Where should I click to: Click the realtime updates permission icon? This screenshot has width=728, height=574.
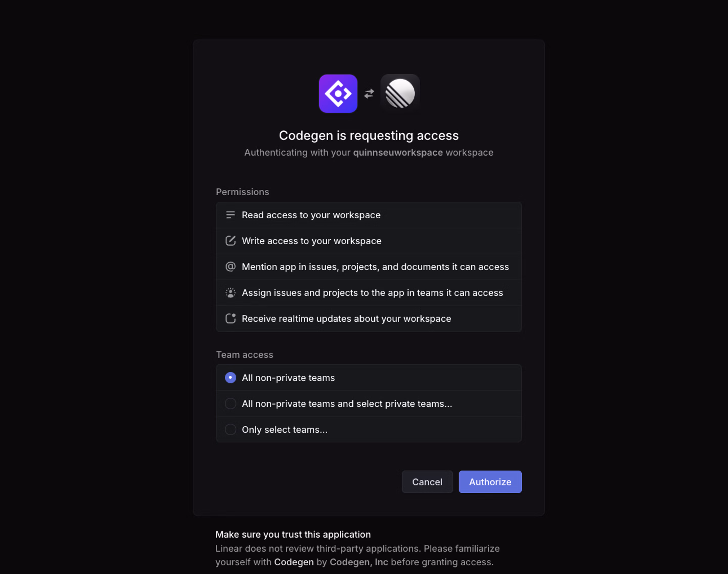pos(230,318)
